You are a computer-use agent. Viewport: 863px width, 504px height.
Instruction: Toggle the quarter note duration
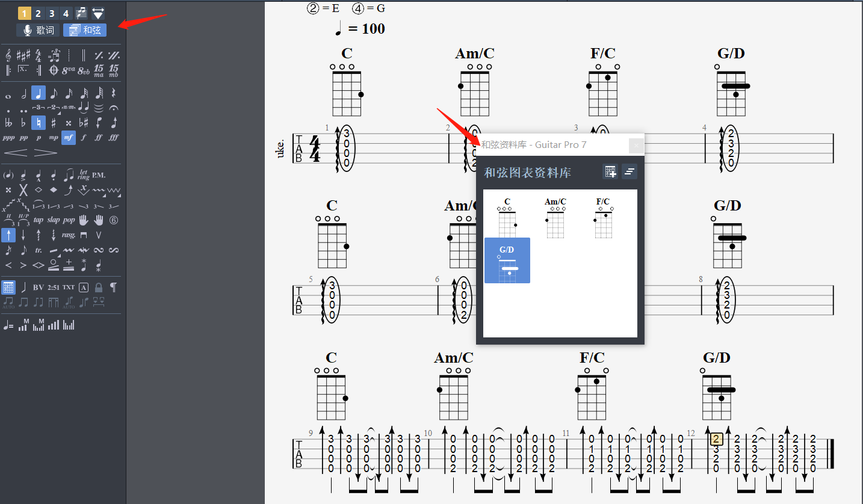coord(39,93)
